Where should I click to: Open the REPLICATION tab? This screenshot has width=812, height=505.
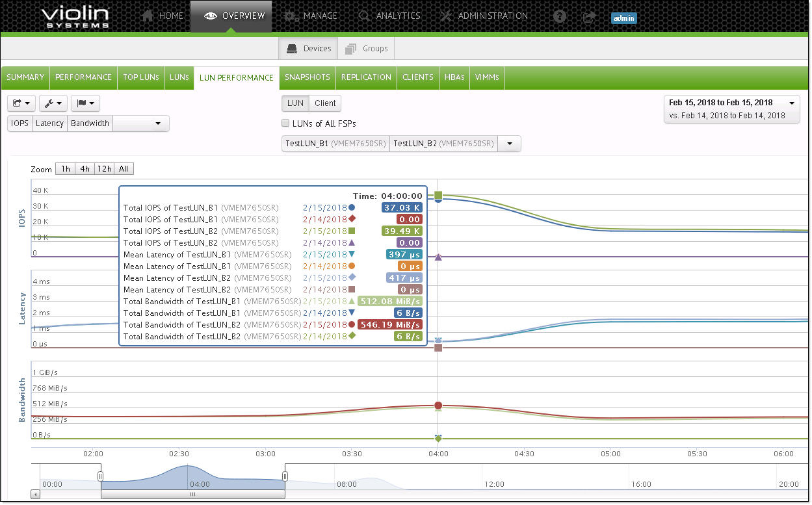tap(366, 77)
